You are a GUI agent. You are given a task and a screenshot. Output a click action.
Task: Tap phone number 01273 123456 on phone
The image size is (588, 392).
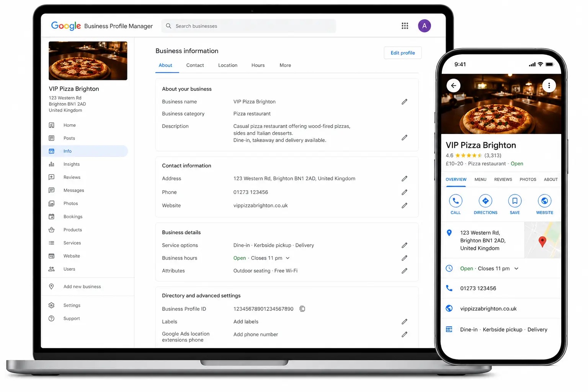[478, 289]
